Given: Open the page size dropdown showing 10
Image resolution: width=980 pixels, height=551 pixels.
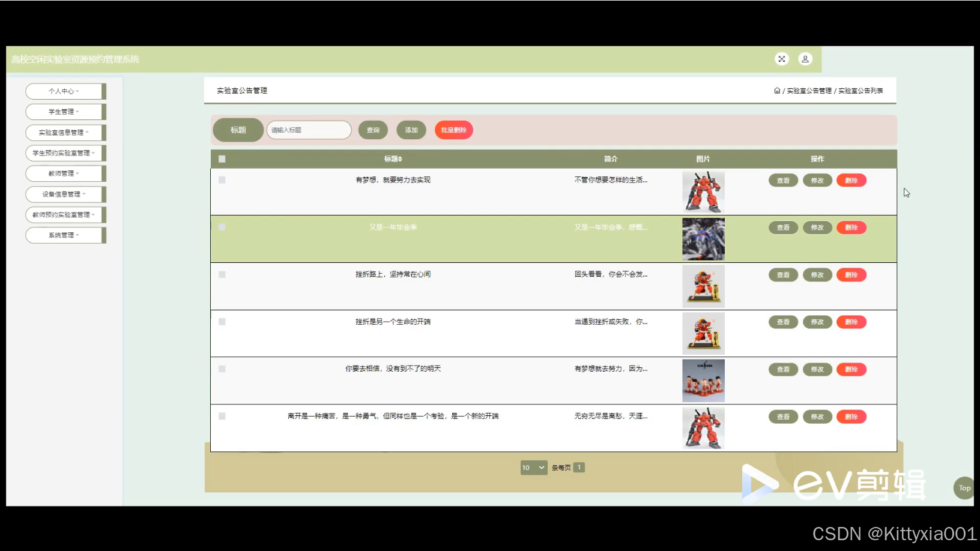Looking at the screenshot, I should (x=533, y=468).
